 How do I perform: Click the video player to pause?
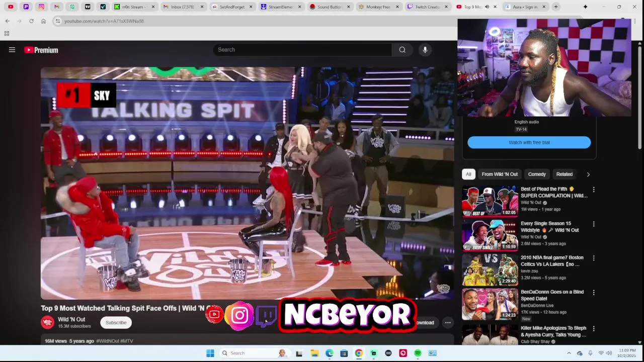pos(247,183)
